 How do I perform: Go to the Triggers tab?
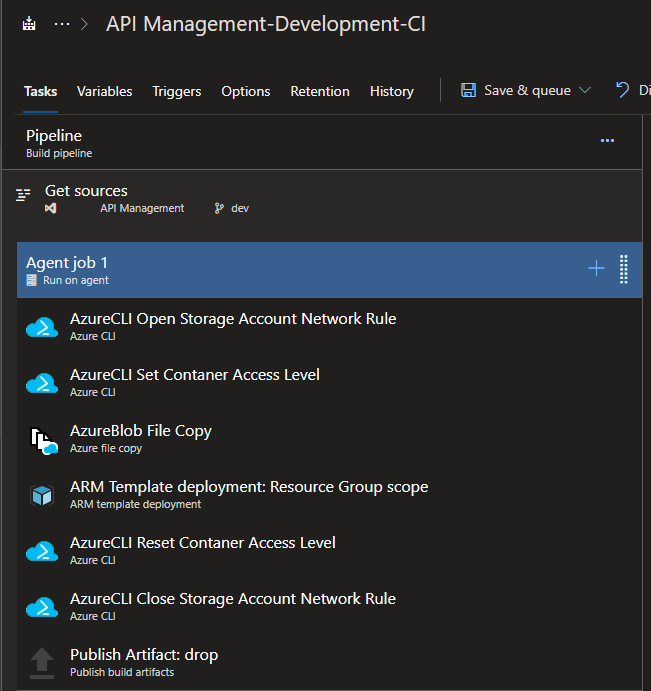[x=177, y=91]
